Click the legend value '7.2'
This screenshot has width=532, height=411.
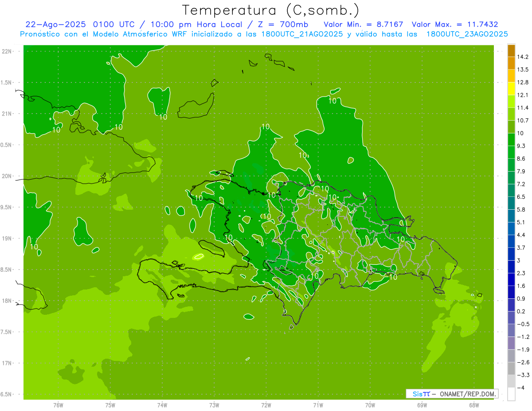coord(521,184)
